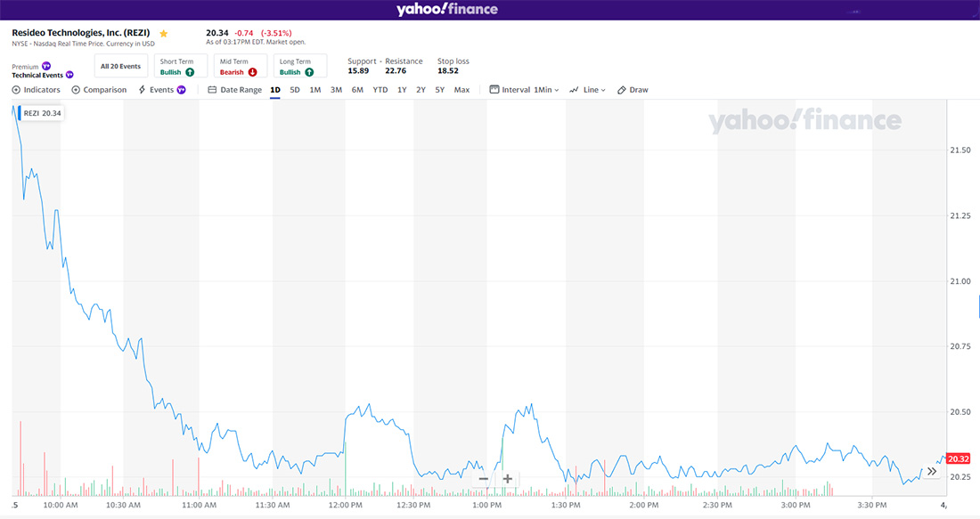Click Long Term Bullish up-arrow icon
This screenshot has height=519, width=980.
point(309,72)
